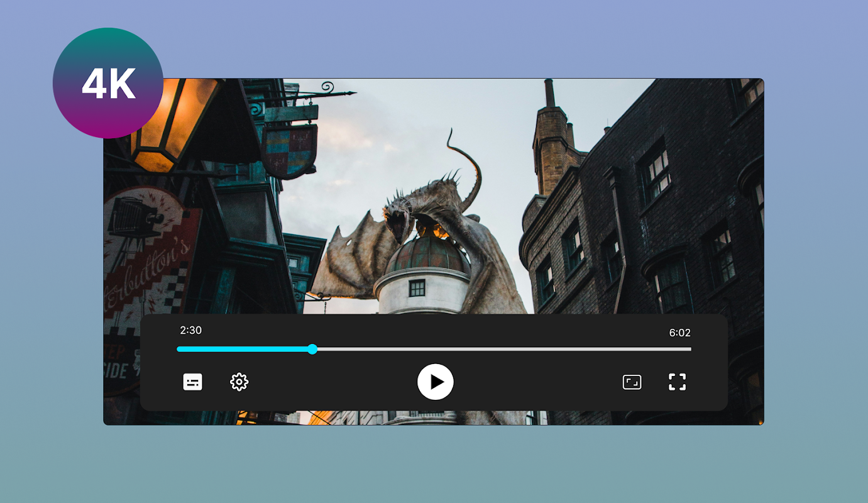Screen dimensions: 868x503
Task: Click the 2:30 current time label
Action: pos(190,331)
